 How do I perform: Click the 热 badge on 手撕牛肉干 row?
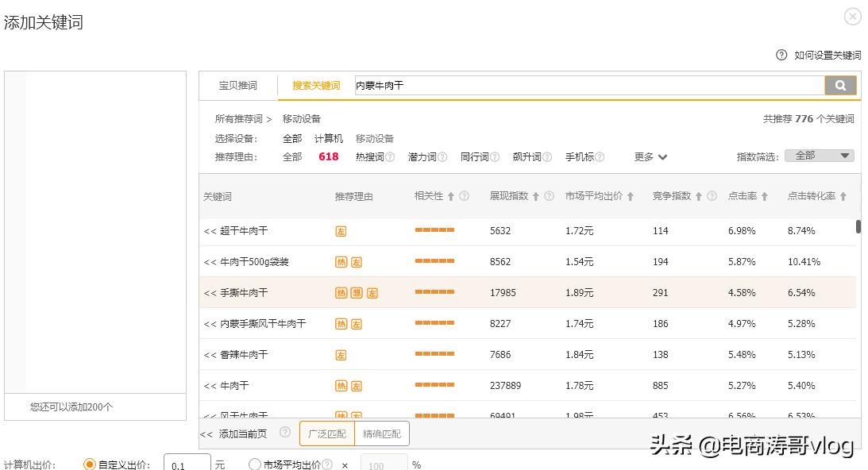(341, 292)
